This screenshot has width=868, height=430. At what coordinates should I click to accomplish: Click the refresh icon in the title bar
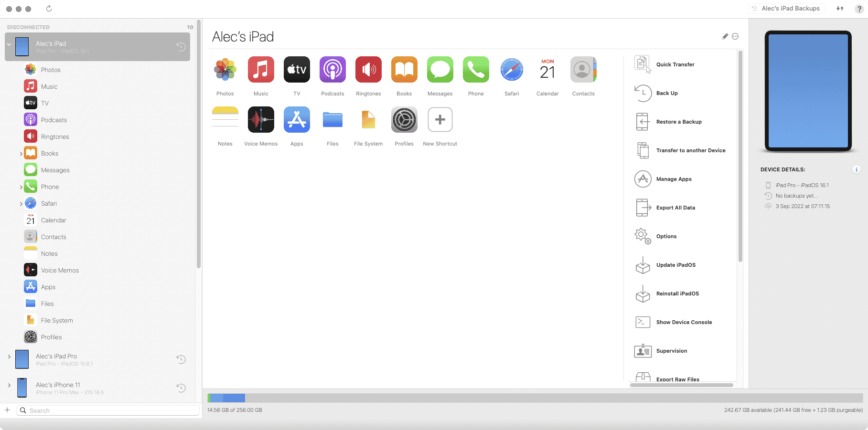coord(49,9)
